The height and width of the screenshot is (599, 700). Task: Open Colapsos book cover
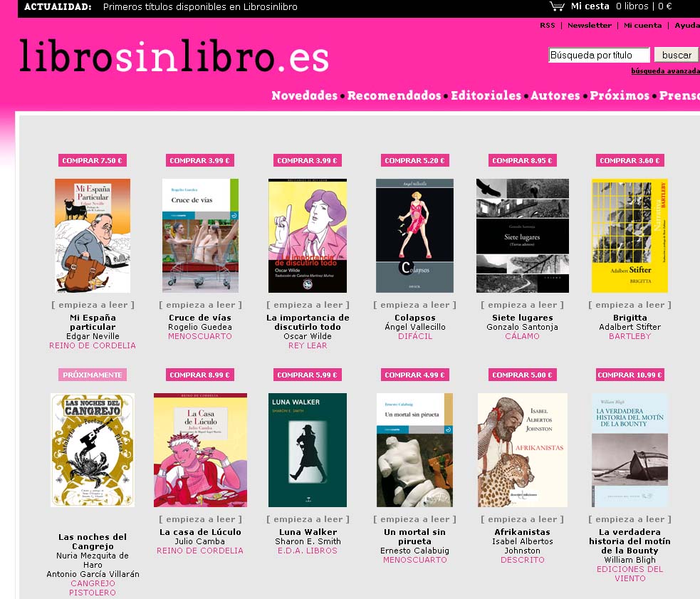[414, 236]
